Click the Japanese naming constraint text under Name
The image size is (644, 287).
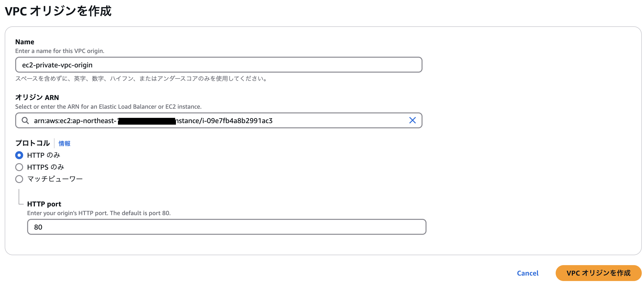click(x=142, y=79)
